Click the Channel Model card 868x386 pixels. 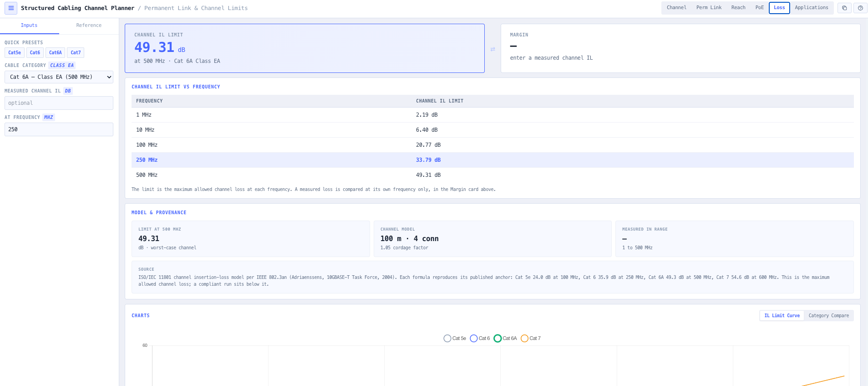(x=492, y=239)
